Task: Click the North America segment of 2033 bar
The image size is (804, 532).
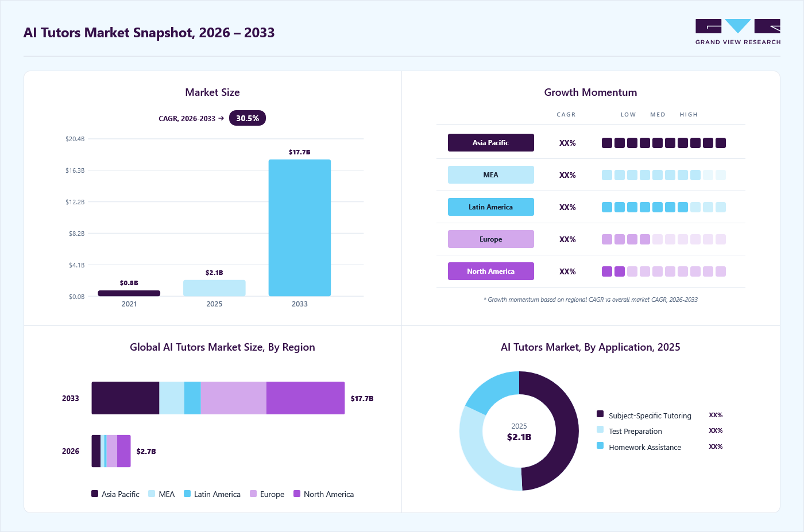Action: (x=306, y=398)
